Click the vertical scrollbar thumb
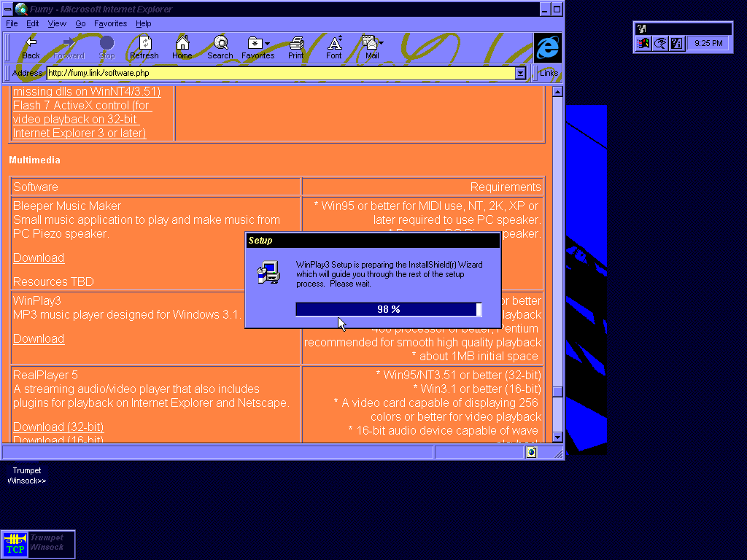Image resolution: width=747 pixels, height=560 pixels. coord(557,392)
